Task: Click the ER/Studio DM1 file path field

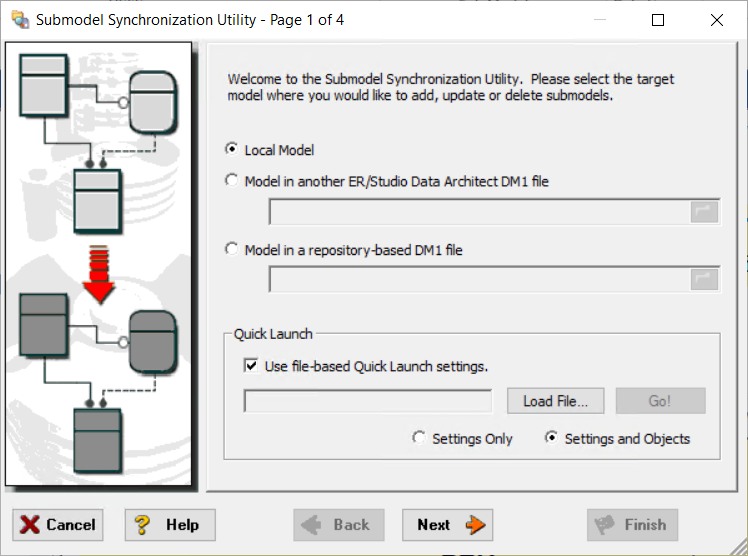Action: coord(479,212)
